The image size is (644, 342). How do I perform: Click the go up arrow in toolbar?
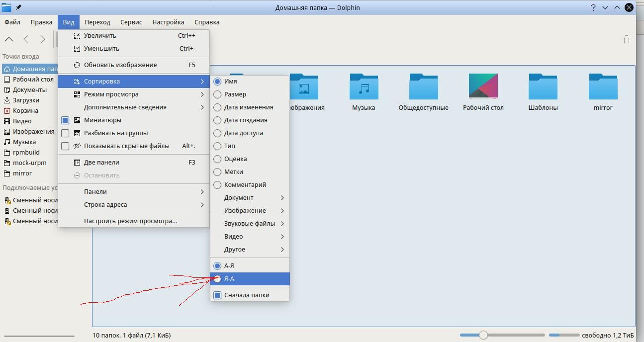pos(9,39)
